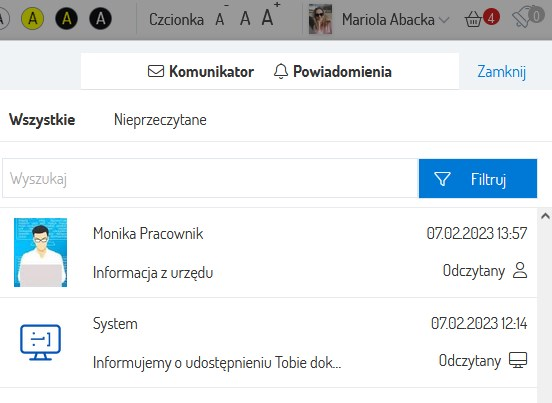552x403 pixels.
Task: Click scroll up arrow of message list
Action: coord(545,216)
